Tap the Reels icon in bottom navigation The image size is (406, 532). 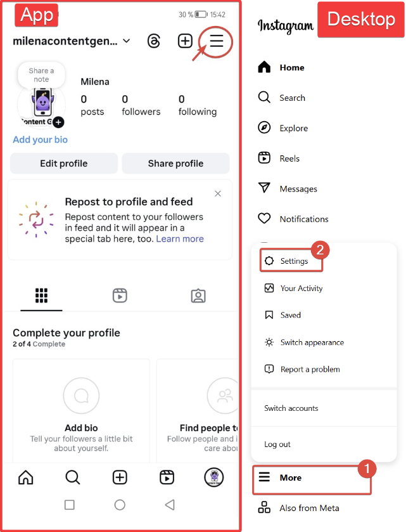click(167, 477)
